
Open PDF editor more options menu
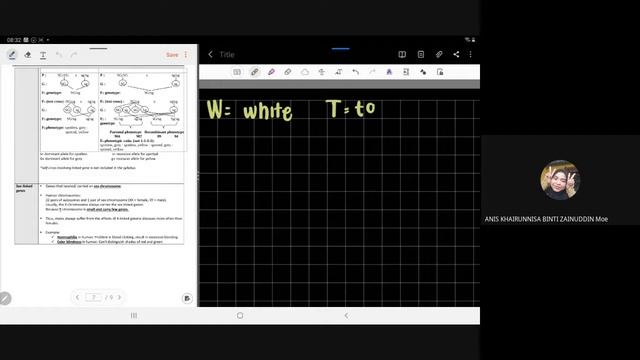186,55
